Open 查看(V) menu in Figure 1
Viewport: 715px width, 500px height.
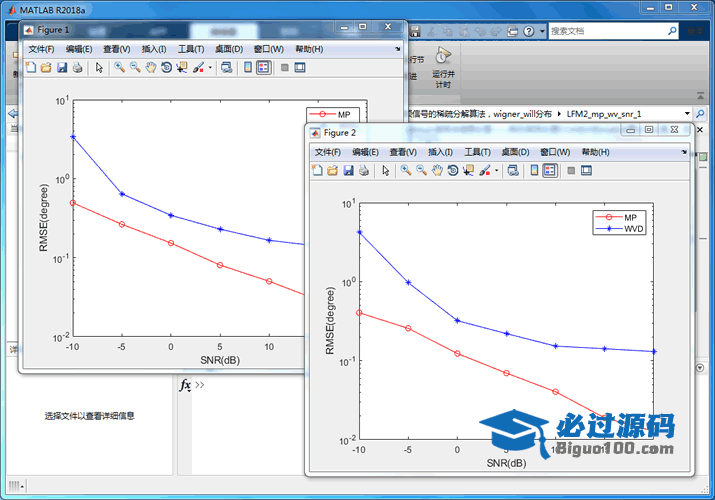pyautogui.click(x=117, y=49)
